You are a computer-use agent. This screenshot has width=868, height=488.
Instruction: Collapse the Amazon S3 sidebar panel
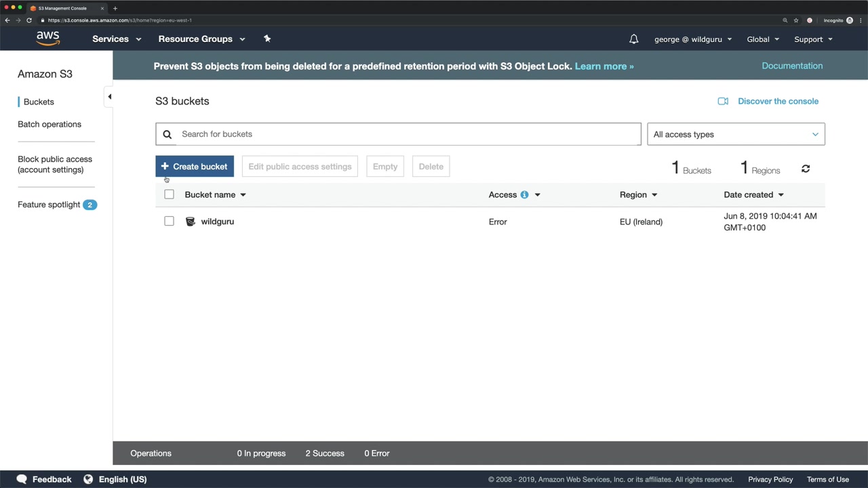tap(109, 96)
